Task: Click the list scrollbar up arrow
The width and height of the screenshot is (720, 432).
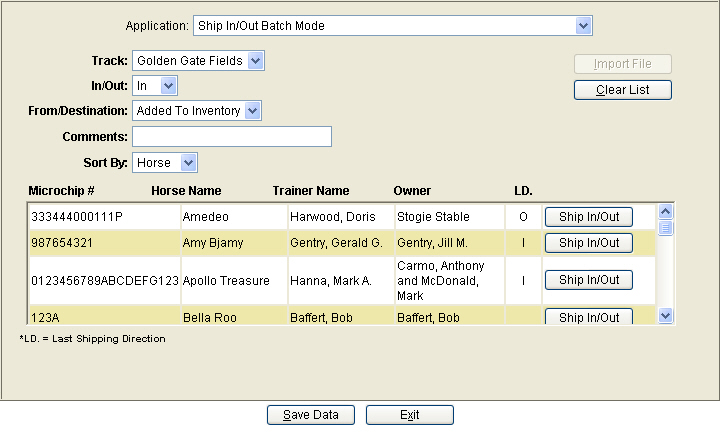Action: pyautogui.click(x=665, y=212)
